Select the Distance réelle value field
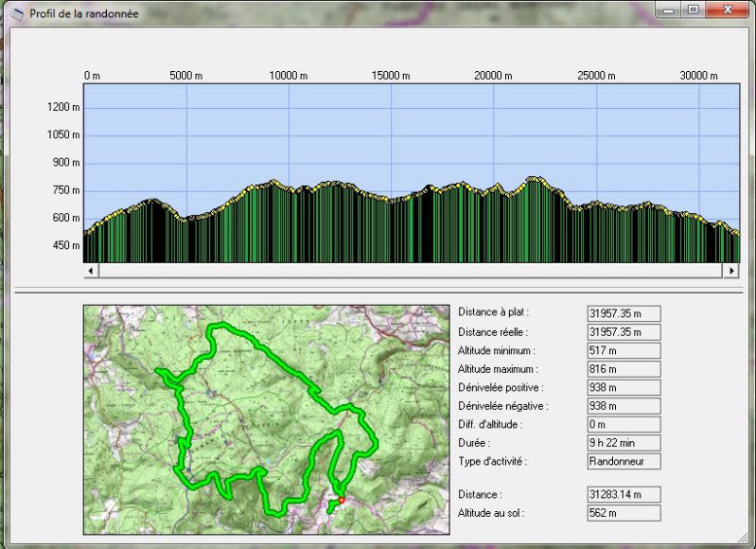This screenshot has height=549, width=756. [x=623, y=332]
